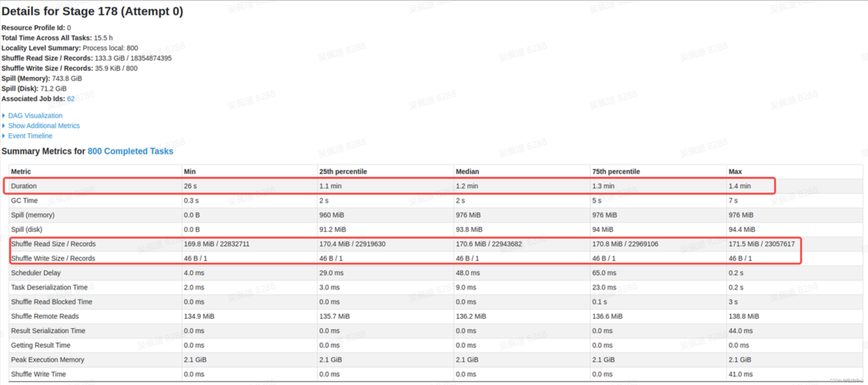This screenshot has width=868, height=385.
Task: Click shuffle read max 171.5 MiB / 23057617
Action: [761, 244]
